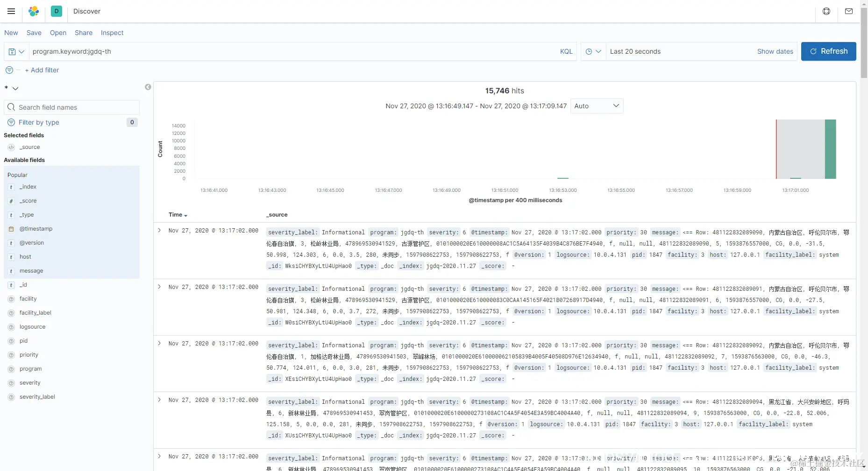Click the severity_label field type icon
This screenshot has height=471, width=868.
coord(11,397)
